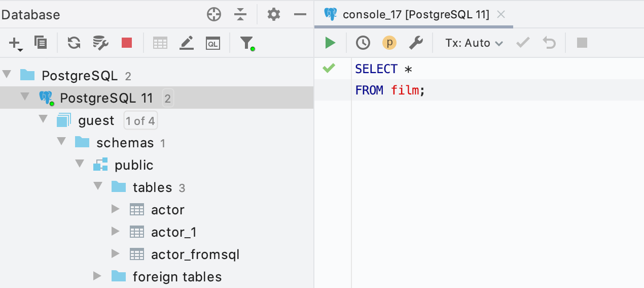Click the New data source plus icon
The image size is (644, 288).
15,43
